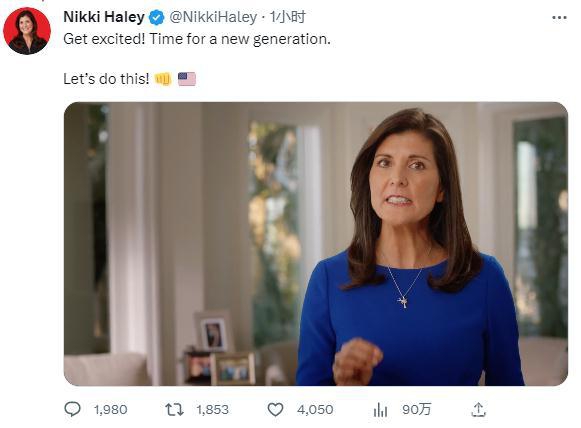Click the share upload arrow icon
The image size is (581, 428).
[478, 409]
